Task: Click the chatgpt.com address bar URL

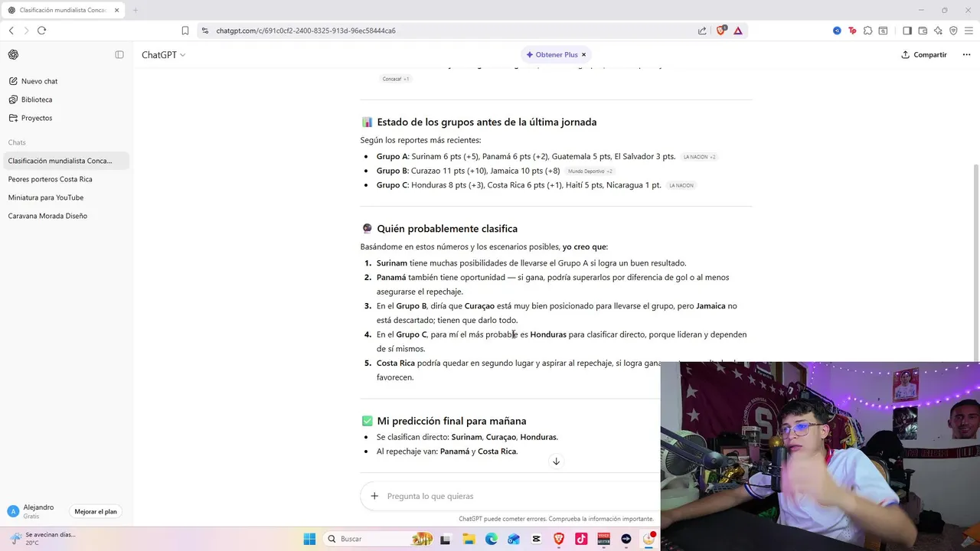Action: point(305,31)
